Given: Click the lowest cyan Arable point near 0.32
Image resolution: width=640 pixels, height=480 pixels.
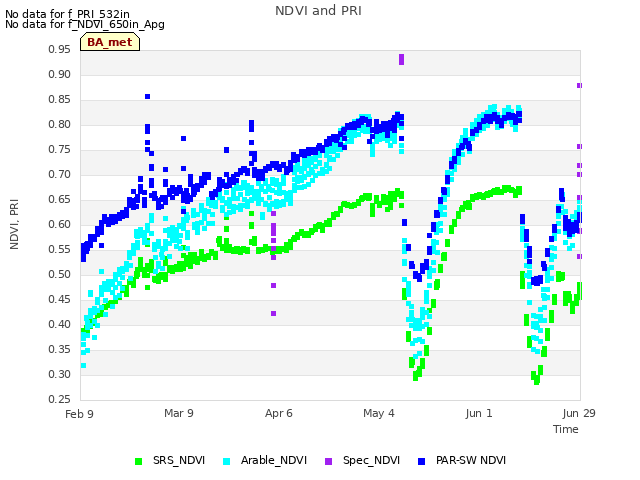Looking at the screenshot, I should coord(83,366).
